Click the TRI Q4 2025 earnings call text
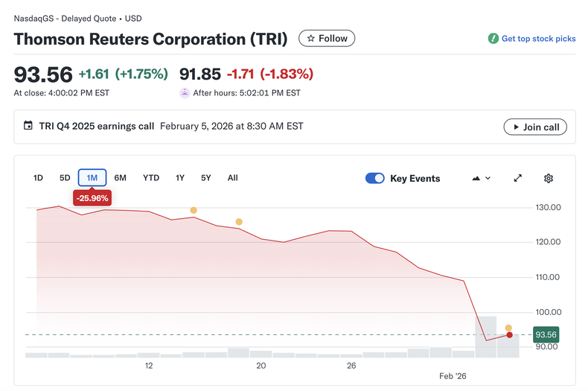Screen dimensions: 588x391 click(96, 126)
